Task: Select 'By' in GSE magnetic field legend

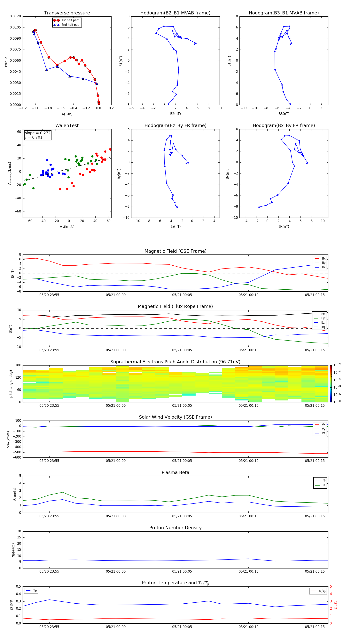Action: (320, 263)
